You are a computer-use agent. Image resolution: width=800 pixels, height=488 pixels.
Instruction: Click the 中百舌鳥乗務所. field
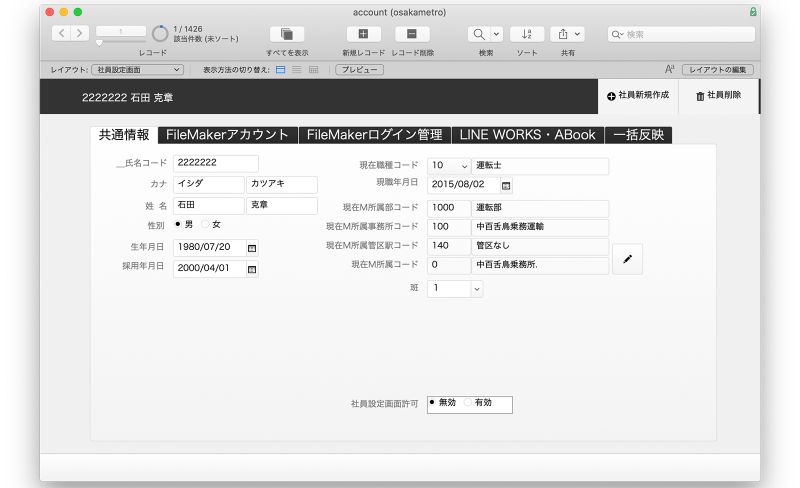pyautogui.click(x=540, y=265)
